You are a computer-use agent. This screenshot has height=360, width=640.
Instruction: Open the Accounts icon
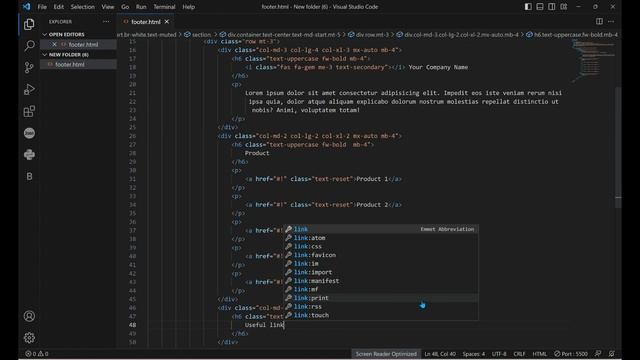click(29, 316)
